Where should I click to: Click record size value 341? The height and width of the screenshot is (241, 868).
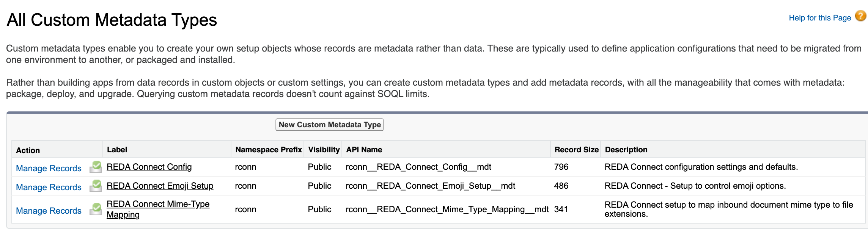tap(561, 209)
